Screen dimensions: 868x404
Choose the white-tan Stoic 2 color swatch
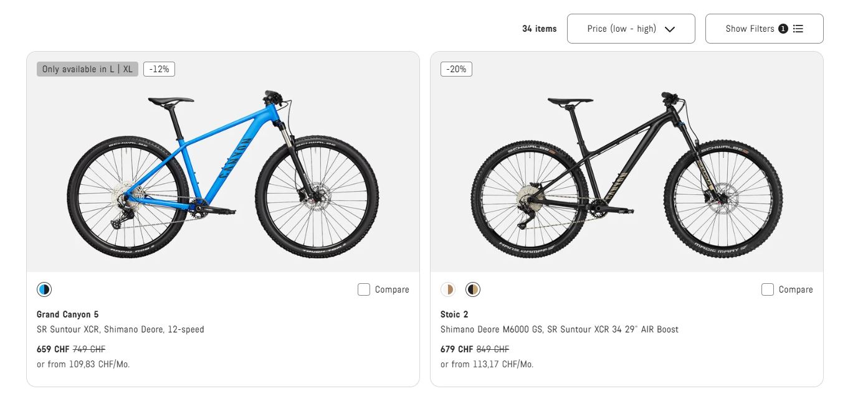coord(448,289)
